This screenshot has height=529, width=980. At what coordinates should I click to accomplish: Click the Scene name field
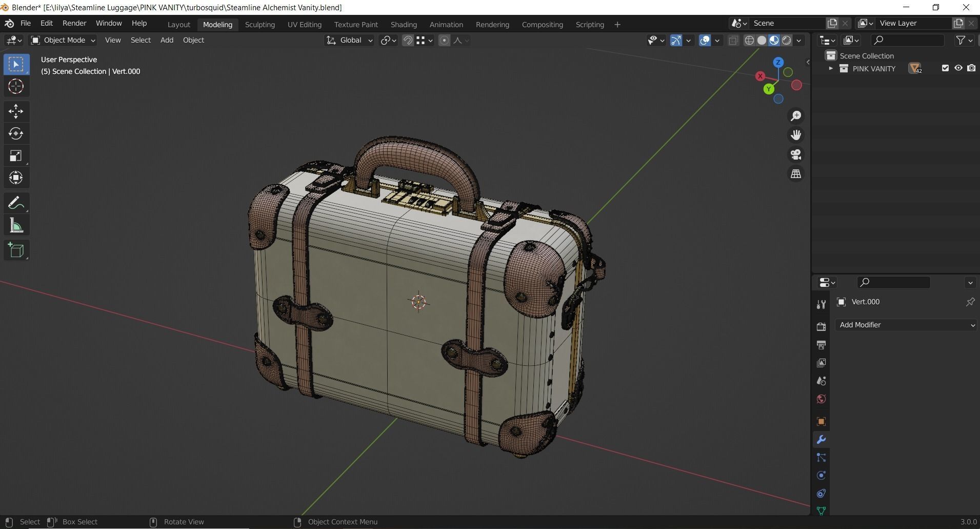pyautogui.click(x=787, y=24)
